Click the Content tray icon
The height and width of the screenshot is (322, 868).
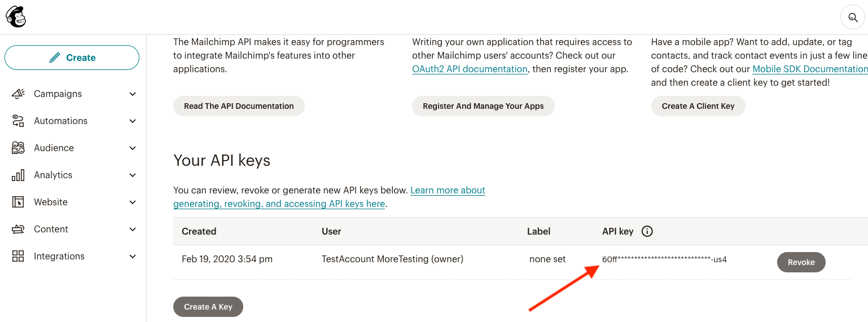[x=18, y=229]
